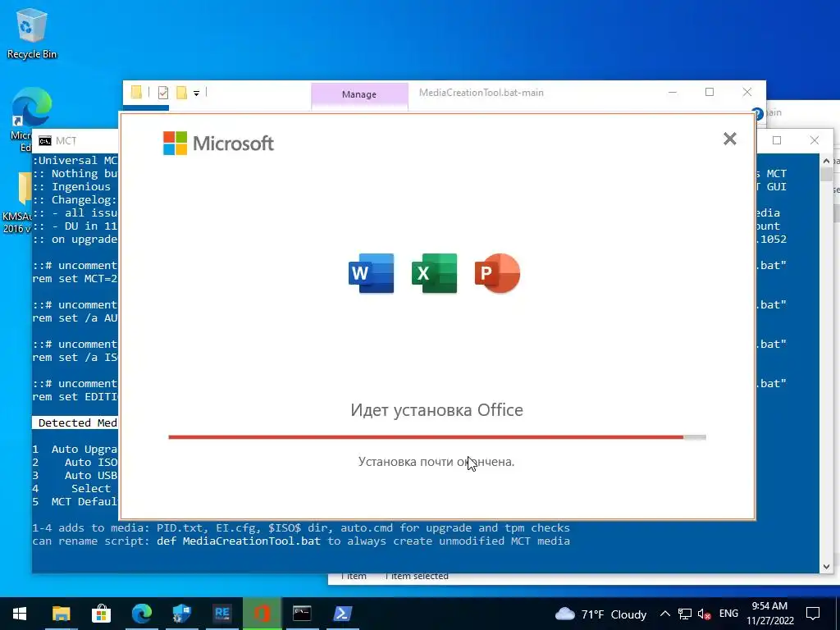840x630 pixels.
Task: Click File Explorer folder icon in title bar
Action: point(137,93)
